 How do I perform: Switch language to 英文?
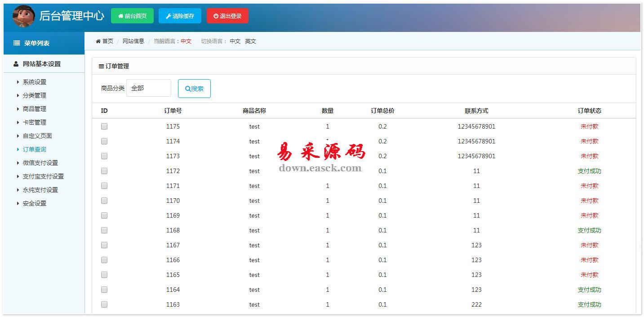point(250,41)
